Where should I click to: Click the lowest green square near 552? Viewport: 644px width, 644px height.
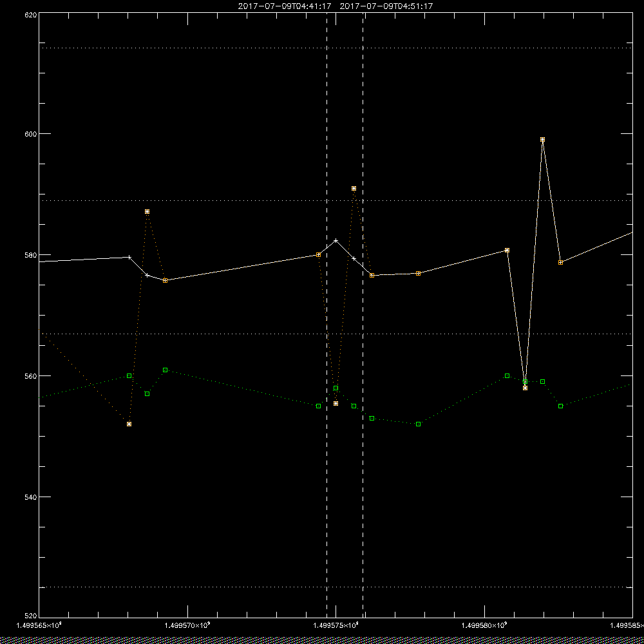tap(418, 424)
